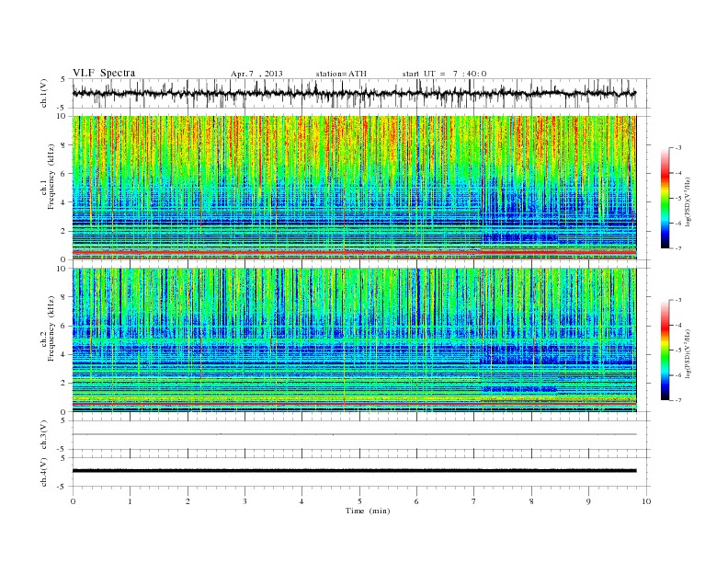
Task: Click the 'start UT = 7 :40: 0' label
Action: [444, 74]
